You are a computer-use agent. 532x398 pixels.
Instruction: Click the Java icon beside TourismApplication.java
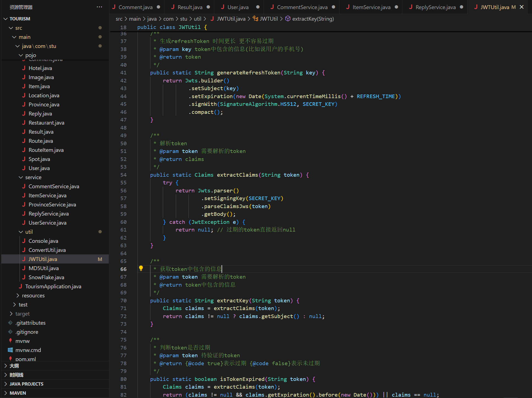pos(20,286)
